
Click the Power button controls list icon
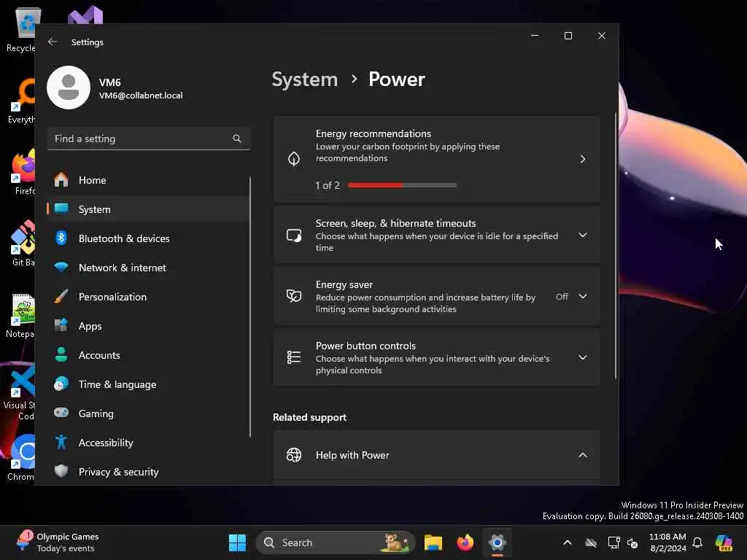[x=294, y=357]
